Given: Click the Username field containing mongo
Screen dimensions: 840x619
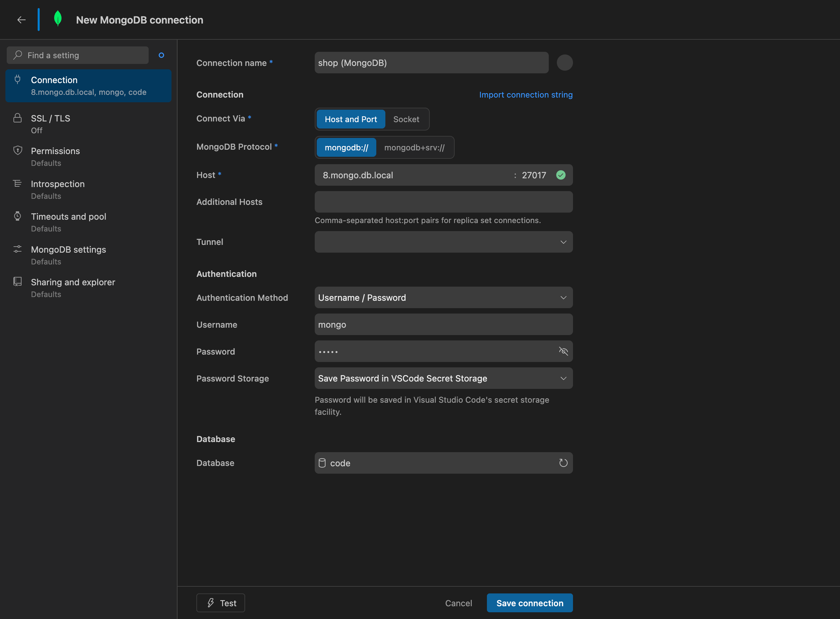Looking at the screenshot, I should pyautogui.click(x=444, y=325).
